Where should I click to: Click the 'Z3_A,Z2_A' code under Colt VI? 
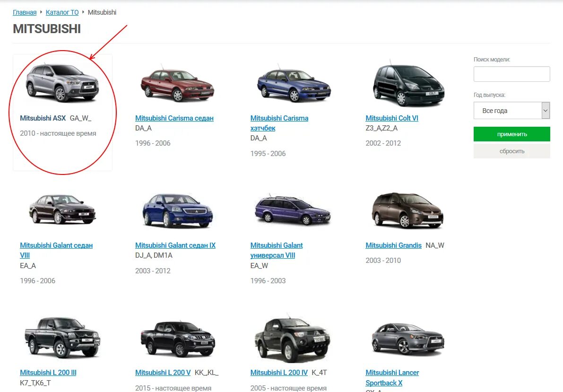pyautogui.click(x=381, y=128)
